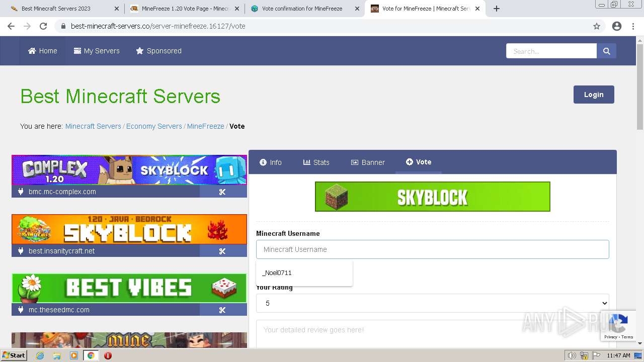The height and width of the screenshot is (362, 644).
Task: Click the reCAPTCHA Privacy link
Action: coord(610,337)
